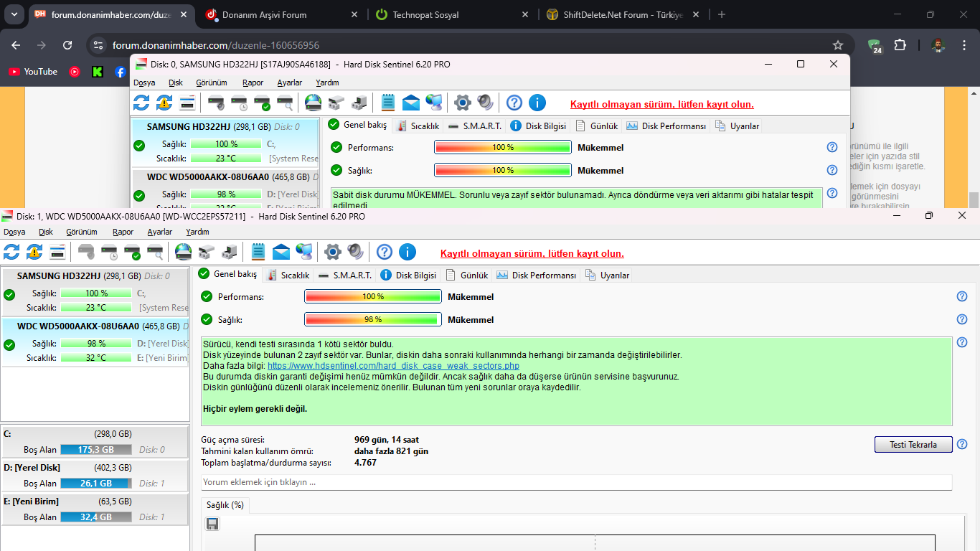980x551 pixels.
Task: Click the speaker icon in Disk 1 toolbar
Action: point(356,252)
